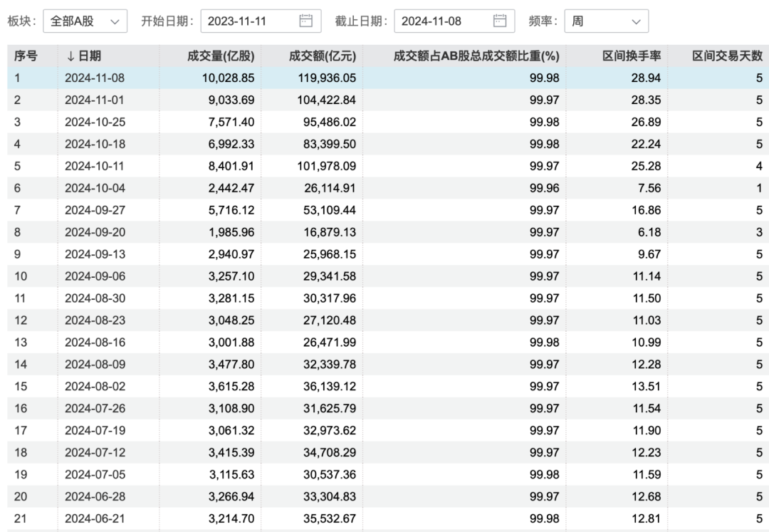Click the end date 2024-11-08 field

(x=441, y=21)
